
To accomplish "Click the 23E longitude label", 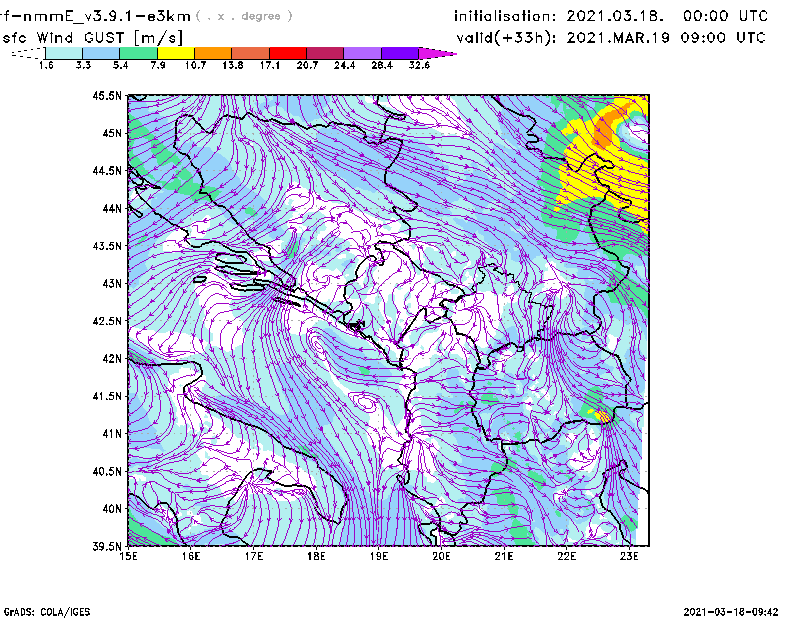I will coord(629,556).
